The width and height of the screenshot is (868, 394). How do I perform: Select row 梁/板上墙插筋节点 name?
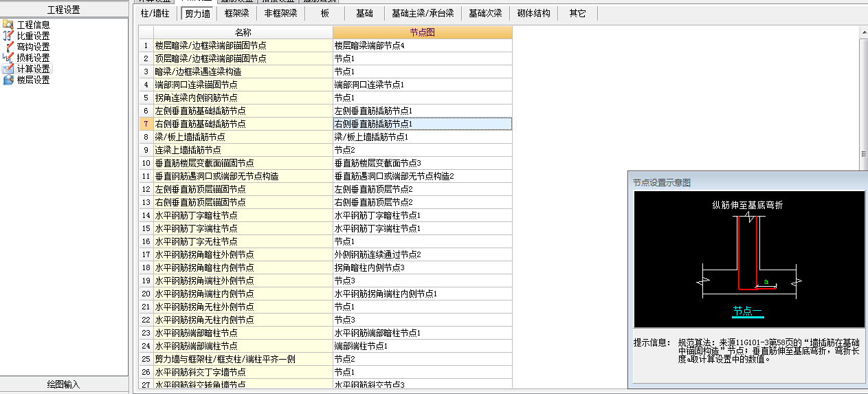point(243,137)
